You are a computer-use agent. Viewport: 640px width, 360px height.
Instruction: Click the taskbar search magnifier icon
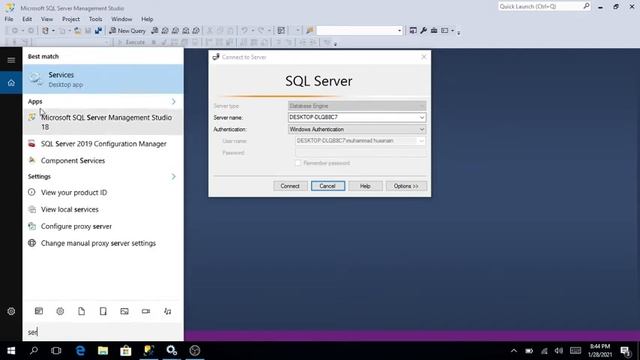click(x=34, y=351)
